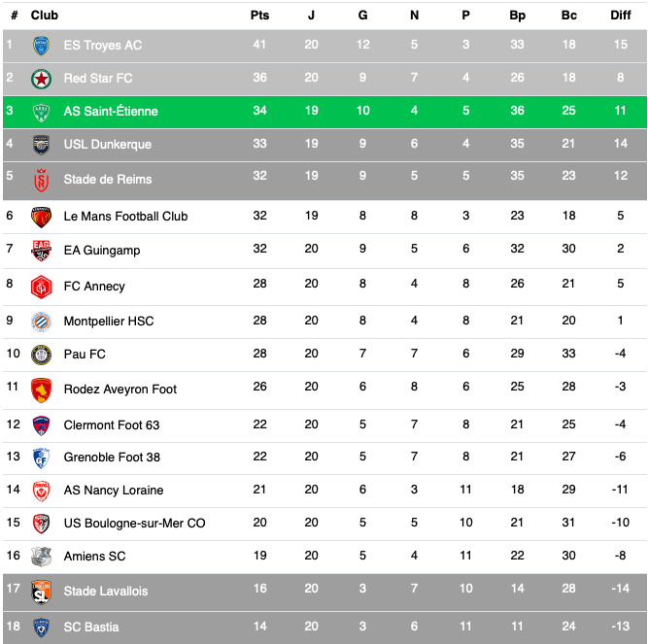Click the Clermont Foot 63 logo

[41, 424]
